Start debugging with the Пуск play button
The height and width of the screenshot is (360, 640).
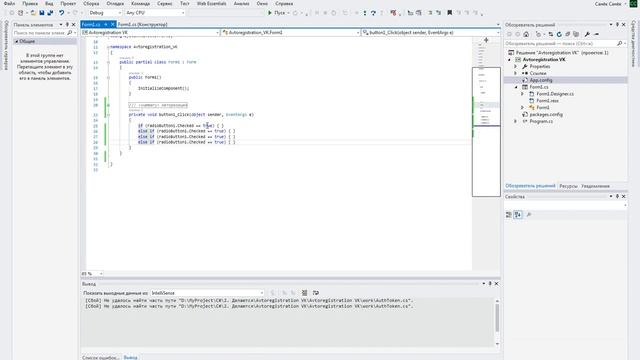point(276,13)
